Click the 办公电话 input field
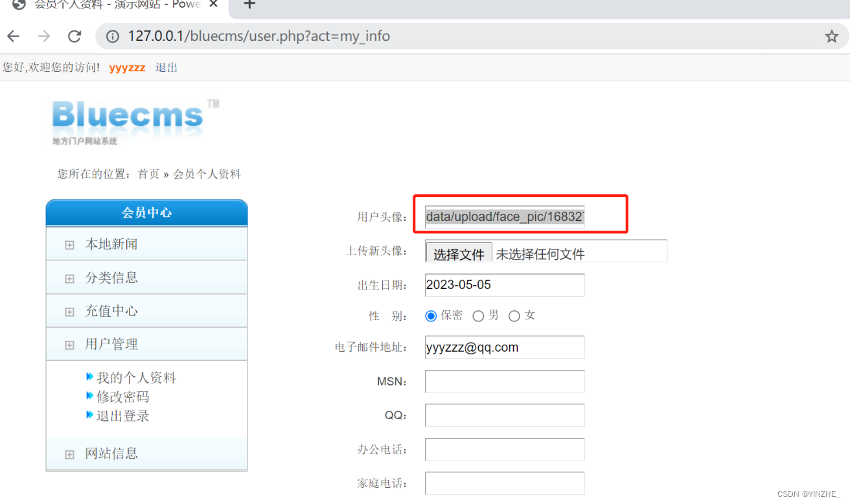The image size is (850, 504). [x=505, y=450]
